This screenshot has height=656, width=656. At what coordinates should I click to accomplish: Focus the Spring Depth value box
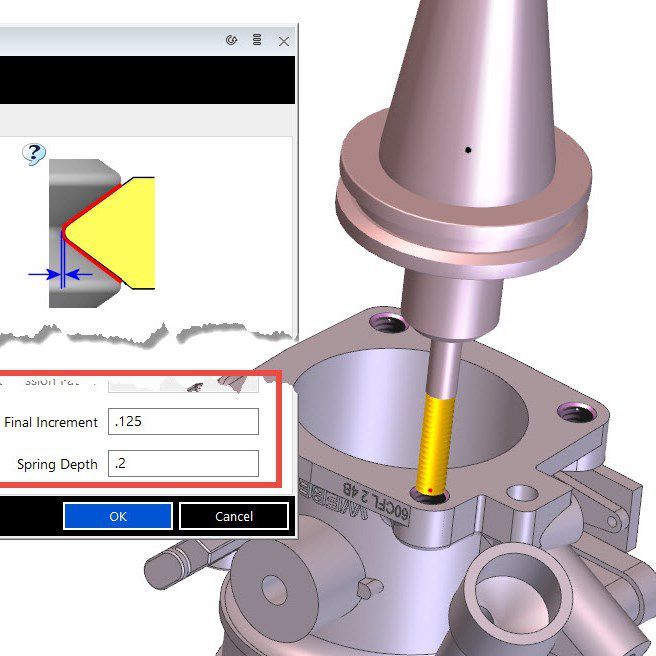[183, 464]
